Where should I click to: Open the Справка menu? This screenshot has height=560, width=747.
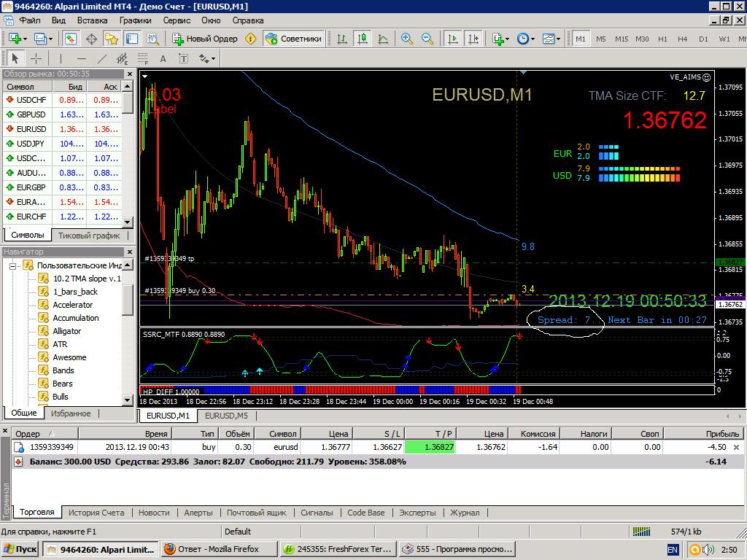(x=248, y=20)
